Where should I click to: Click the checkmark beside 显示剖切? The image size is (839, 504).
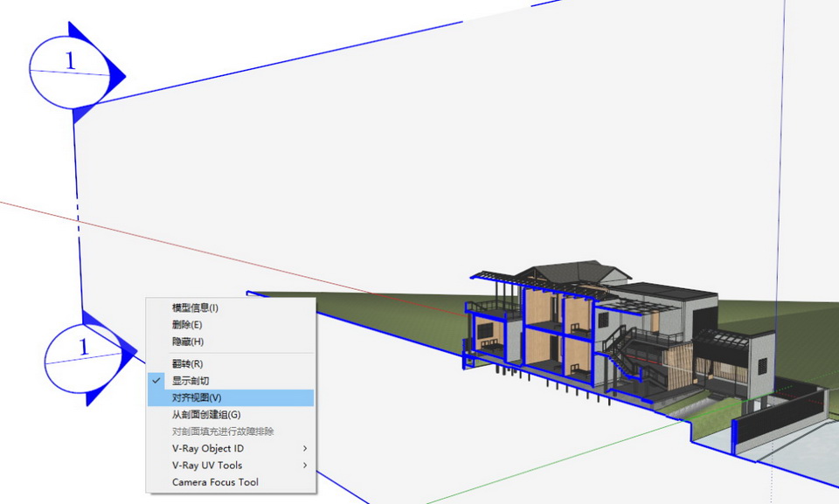pos(156,381)
